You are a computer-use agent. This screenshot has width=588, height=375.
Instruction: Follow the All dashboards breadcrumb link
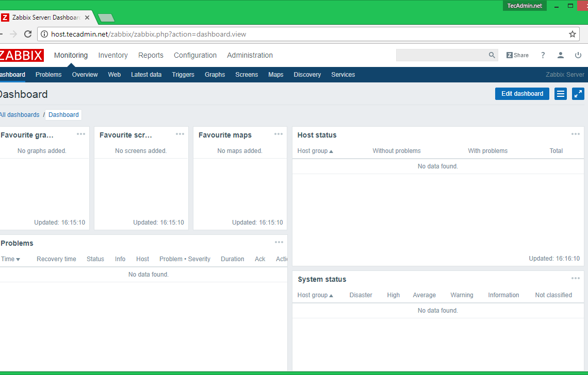pos(20,115)
